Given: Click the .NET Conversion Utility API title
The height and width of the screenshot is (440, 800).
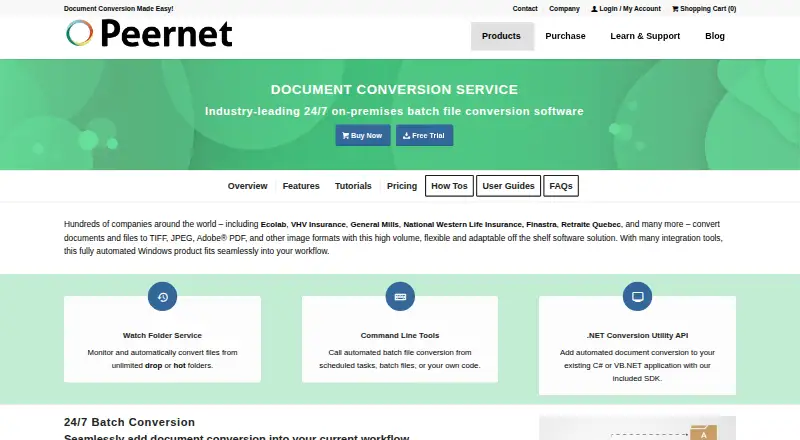Looking at the screenshot, I should pos(637,335).
